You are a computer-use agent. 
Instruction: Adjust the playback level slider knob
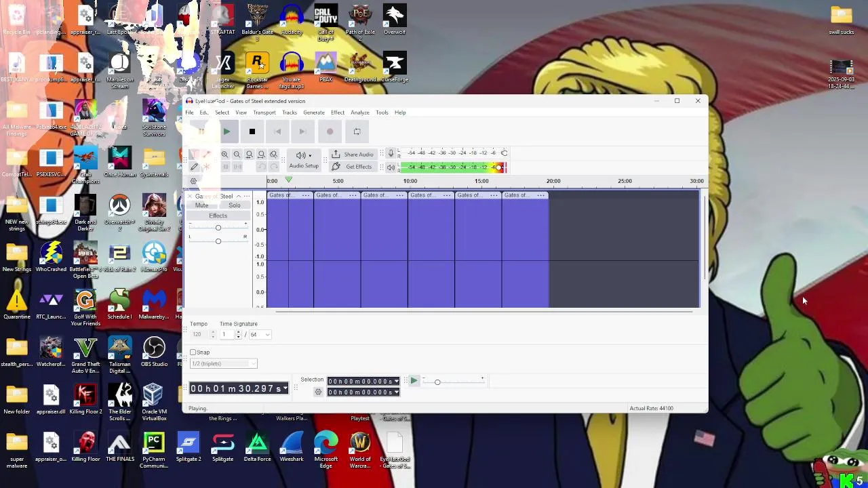500,167
